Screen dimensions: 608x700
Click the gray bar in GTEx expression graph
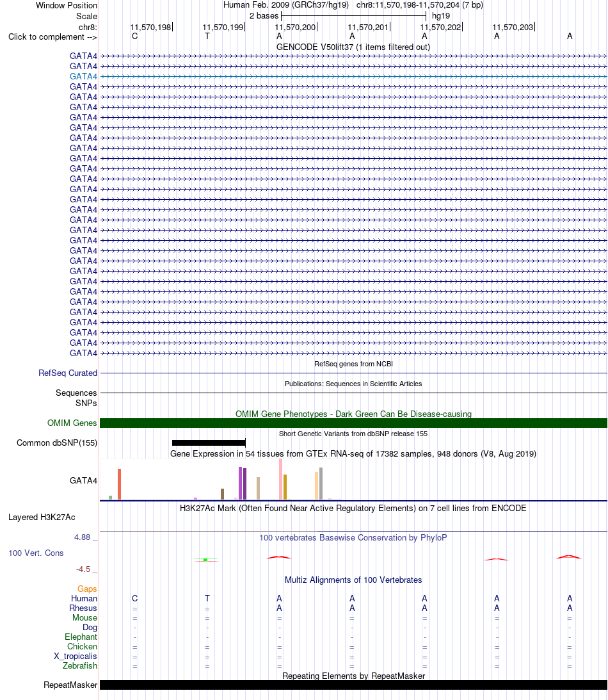coord(321,484)
